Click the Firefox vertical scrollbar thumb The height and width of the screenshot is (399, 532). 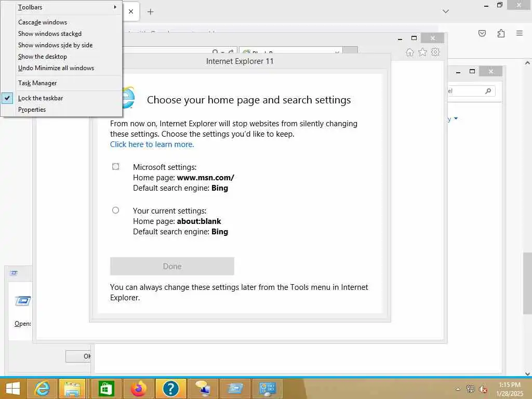pyautogui.click(x=527, y=283)
